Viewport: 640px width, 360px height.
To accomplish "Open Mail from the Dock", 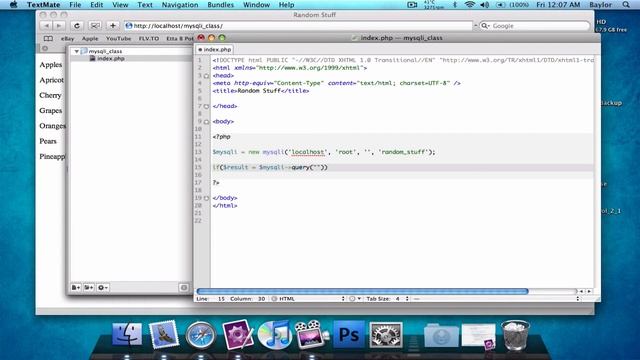I will coord(164,334).
